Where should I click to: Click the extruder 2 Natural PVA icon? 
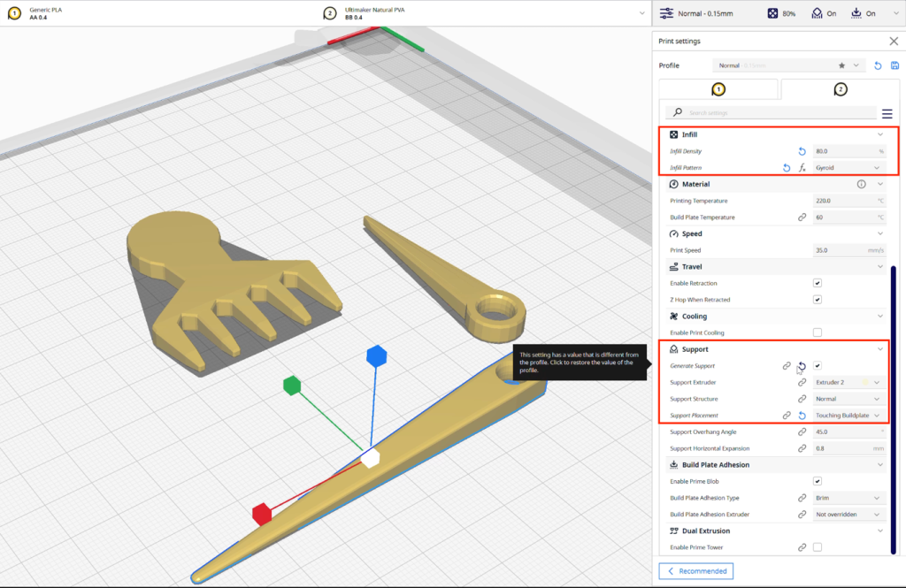pos(329,12)
